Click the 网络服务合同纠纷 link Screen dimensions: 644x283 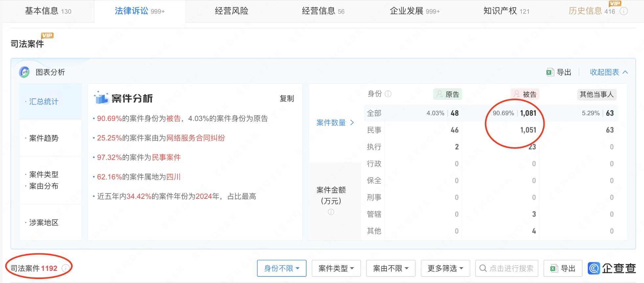click(195, 138)
